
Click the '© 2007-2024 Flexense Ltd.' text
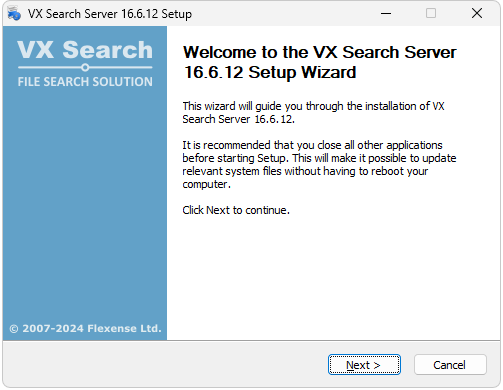click(85, 329)
